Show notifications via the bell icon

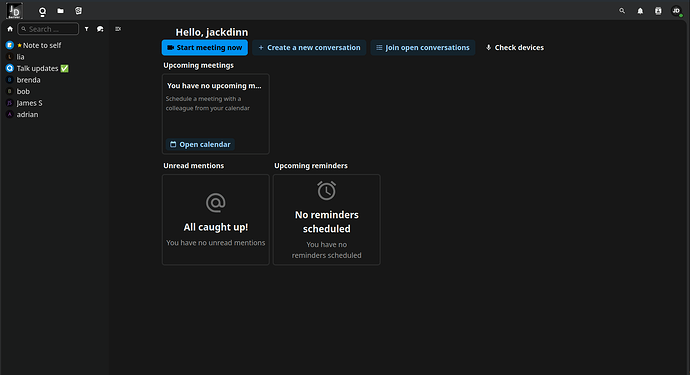(640, 11)
